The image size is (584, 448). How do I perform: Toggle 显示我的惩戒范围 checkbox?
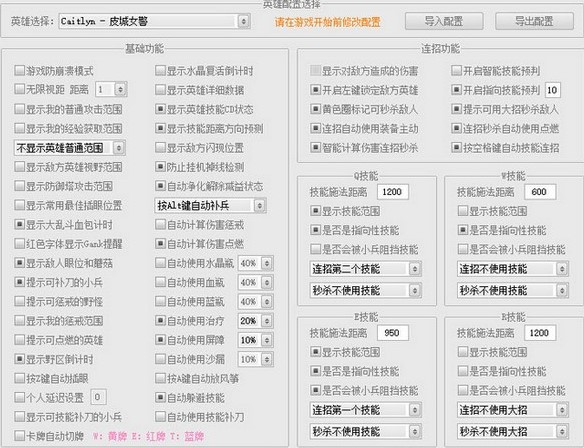[19, 320]
